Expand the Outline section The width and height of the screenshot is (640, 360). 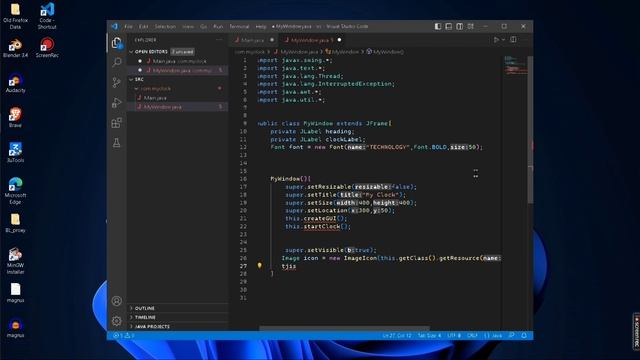coord(178,308)
